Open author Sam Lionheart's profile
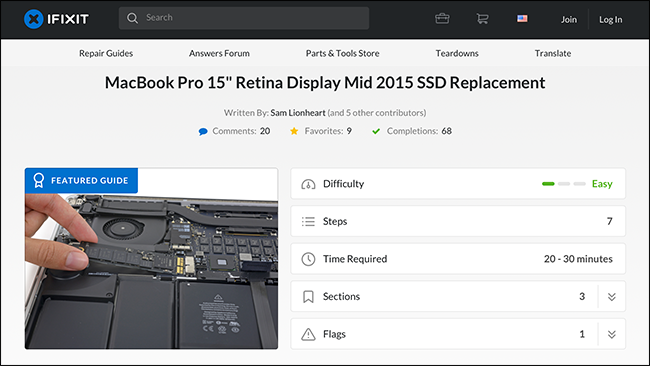 [x=298, y=113]
